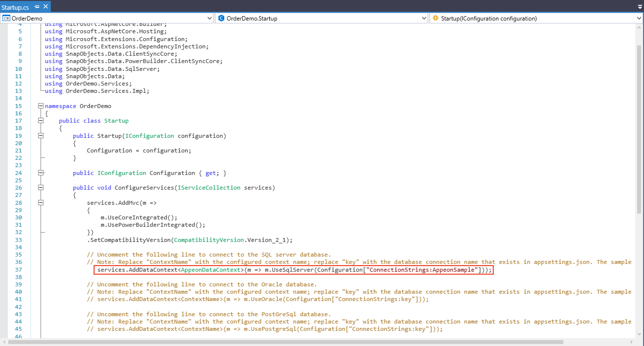Collapse the OrderDemo namespace region

pos(41,106)
